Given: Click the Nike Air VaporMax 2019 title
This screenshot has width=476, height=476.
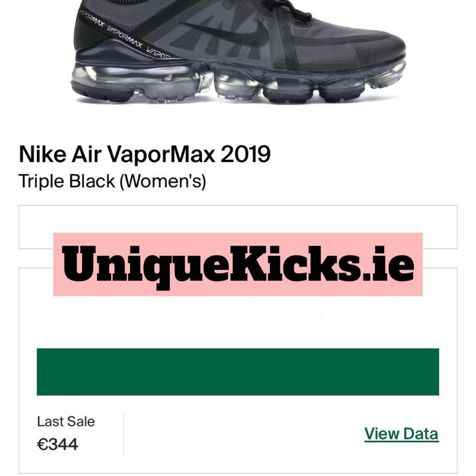Looking at the screenshot, I should click(x=145, y=154).
